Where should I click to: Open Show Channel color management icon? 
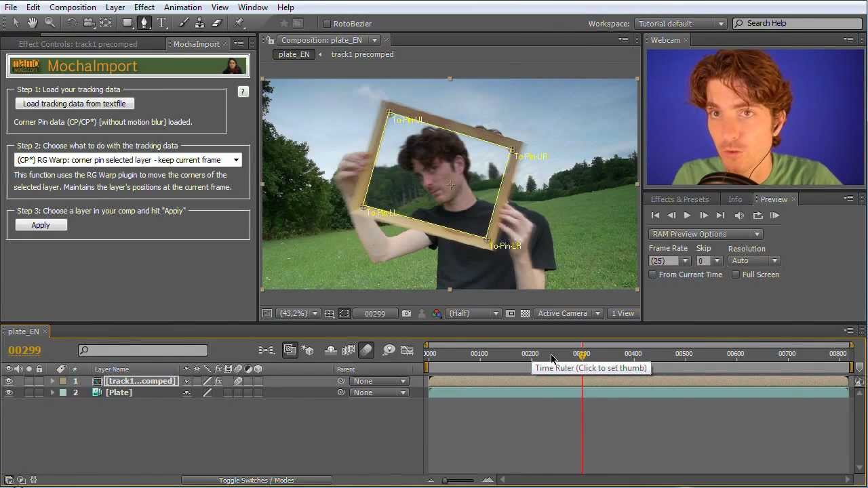[x=437, y=313]
